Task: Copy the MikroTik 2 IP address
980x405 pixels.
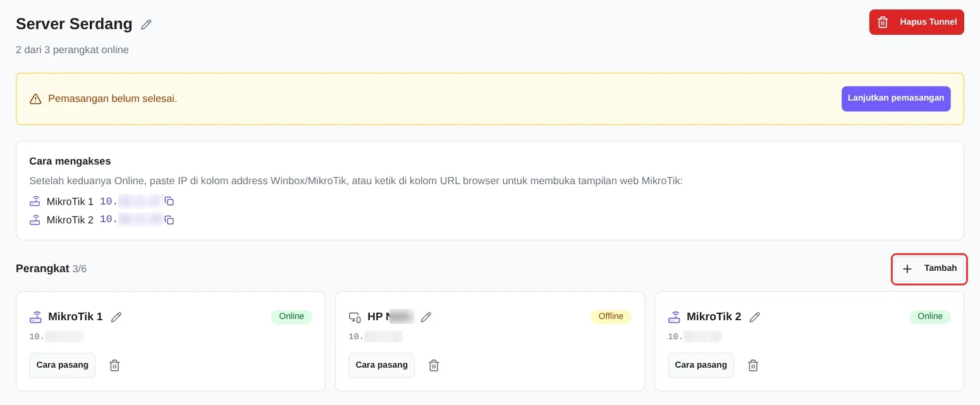Action: 169,220
